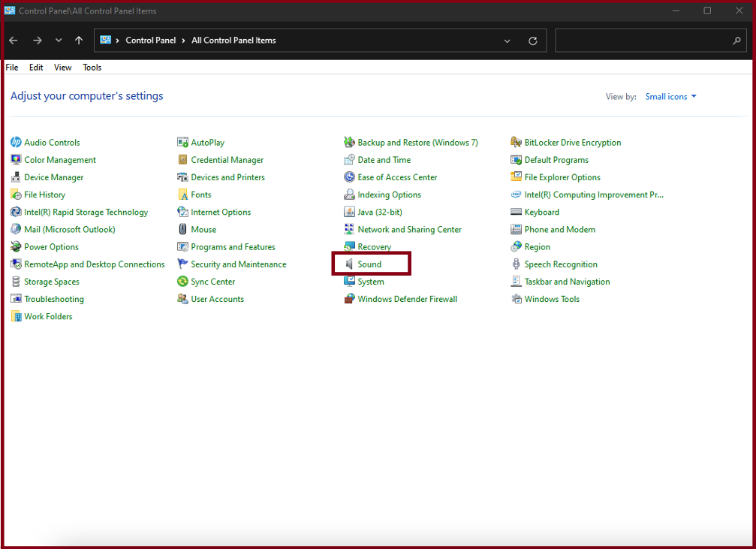The height and width of the screenshot is (549, 756).
Task: Open Taskbar and Navigation
Action: pos(567,282)
